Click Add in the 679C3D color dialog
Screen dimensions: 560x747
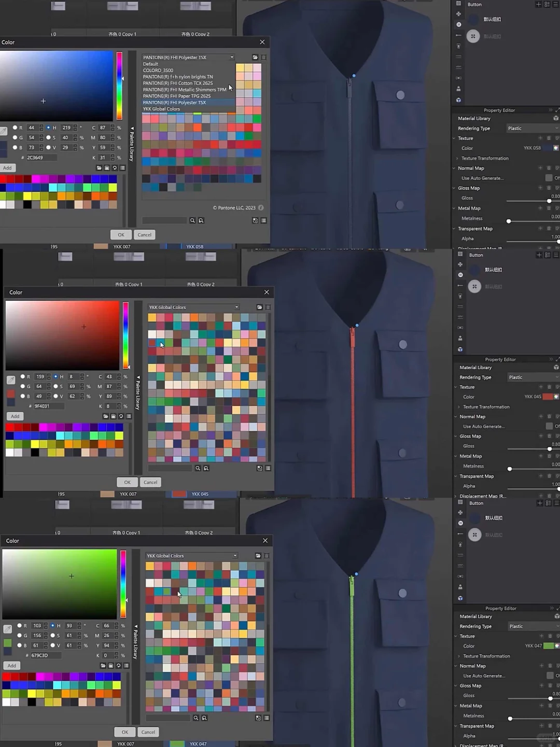pos(11,666)
